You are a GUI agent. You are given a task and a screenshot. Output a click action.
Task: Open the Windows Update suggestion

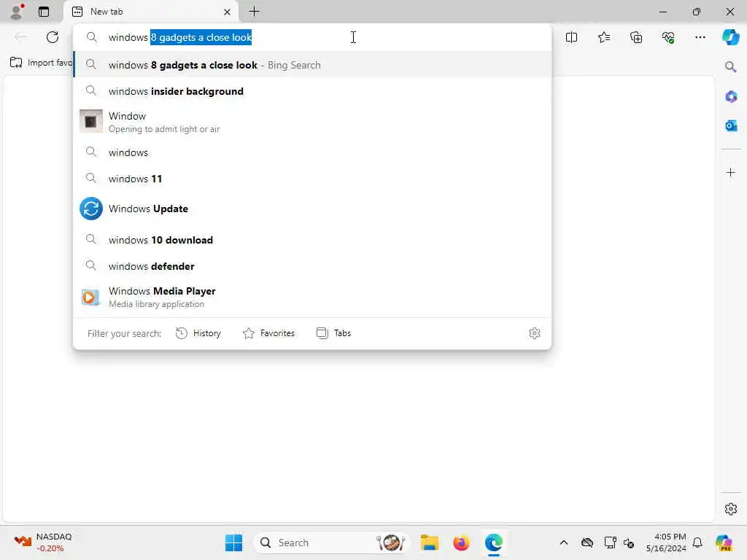click(312, 209)
